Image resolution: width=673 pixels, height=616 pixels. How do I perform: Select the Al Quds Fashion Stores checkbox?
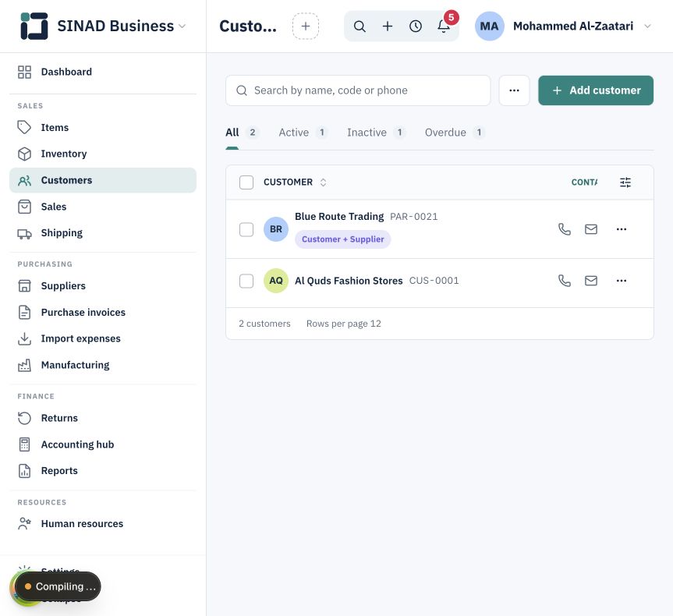[x=246, y=281]
